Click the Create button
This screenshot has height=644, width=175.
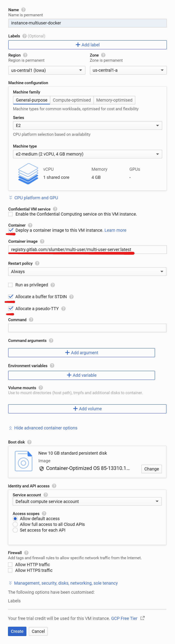pyautogui.click(x=17, y=631)
